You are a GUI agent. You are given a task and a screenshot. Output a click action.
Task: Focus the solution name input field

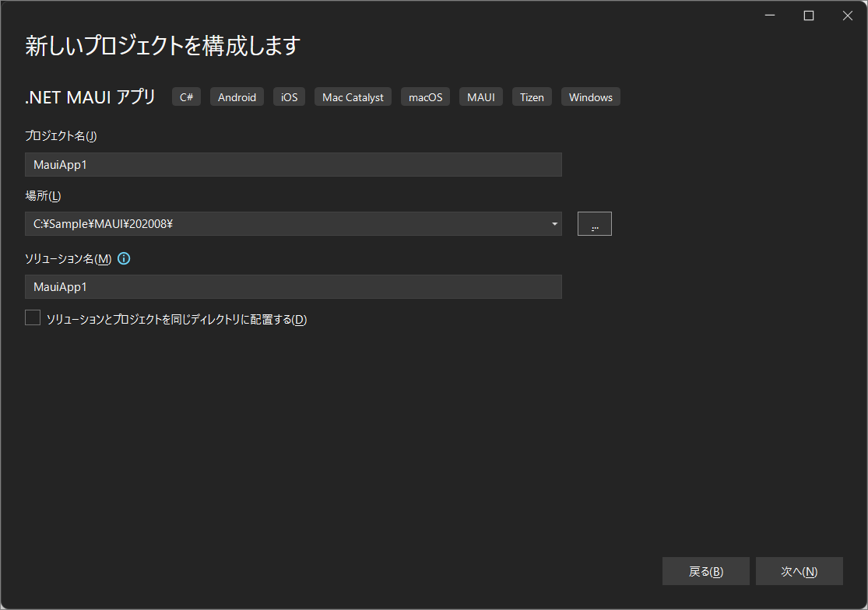click(293, 287)
